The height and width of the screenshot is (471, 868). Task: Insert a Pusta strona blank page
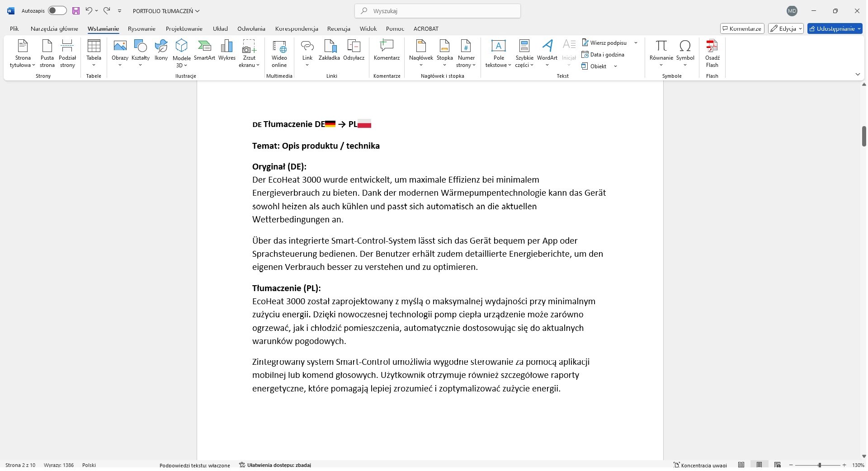(x=47, y=53)
